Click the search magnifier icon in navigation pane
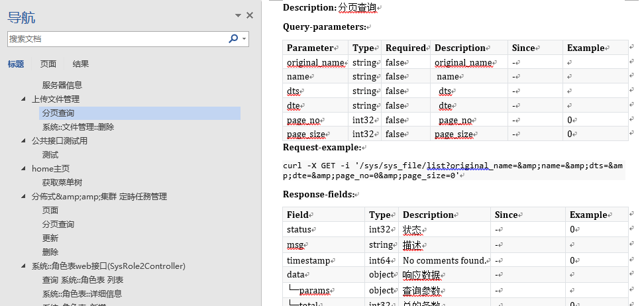Image resolution: width=644 pixels, height=306 pixels. pos(233,39)
